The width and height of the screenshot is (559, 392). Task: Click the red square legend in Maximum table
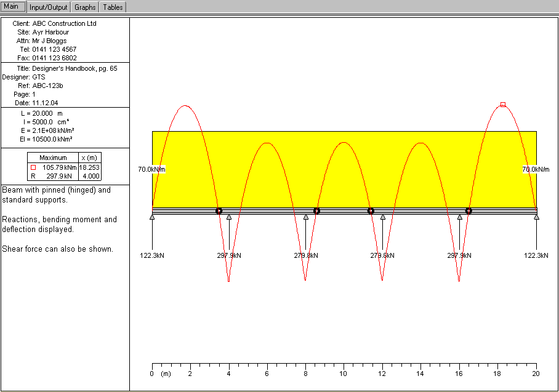[33, 167]
